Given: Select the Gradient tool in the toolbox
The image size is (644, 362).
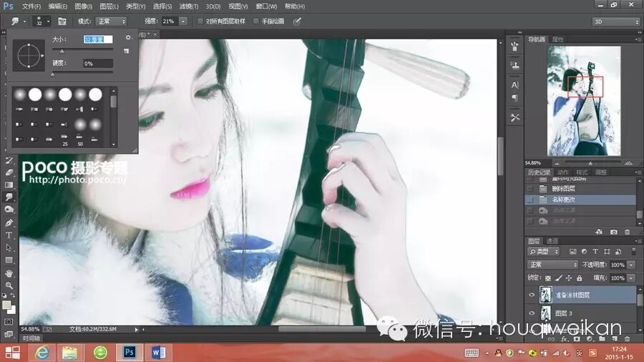Looking at the screenshot, I should tap(9, 185).
